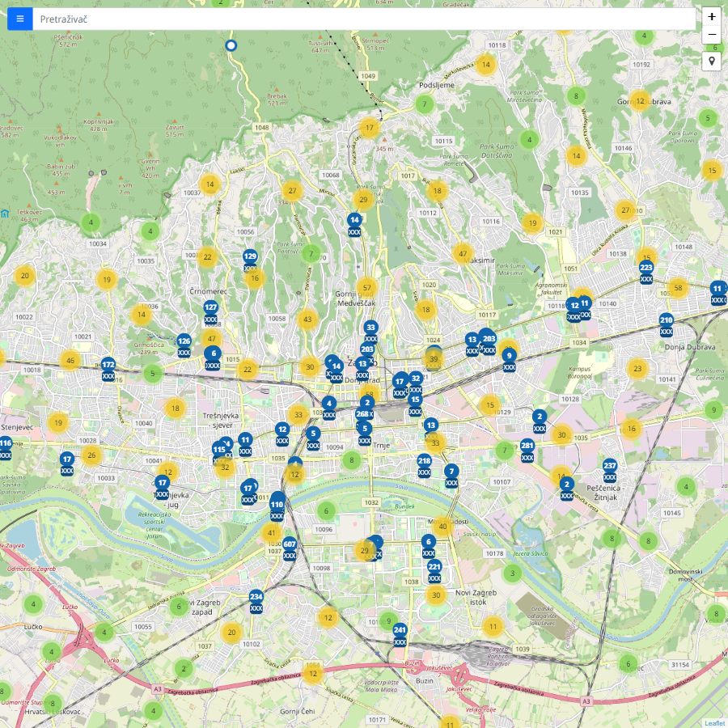Click the white circle marker near Sljeme
The height and width of the screenshot is (728, 728).
pos(231,45)
